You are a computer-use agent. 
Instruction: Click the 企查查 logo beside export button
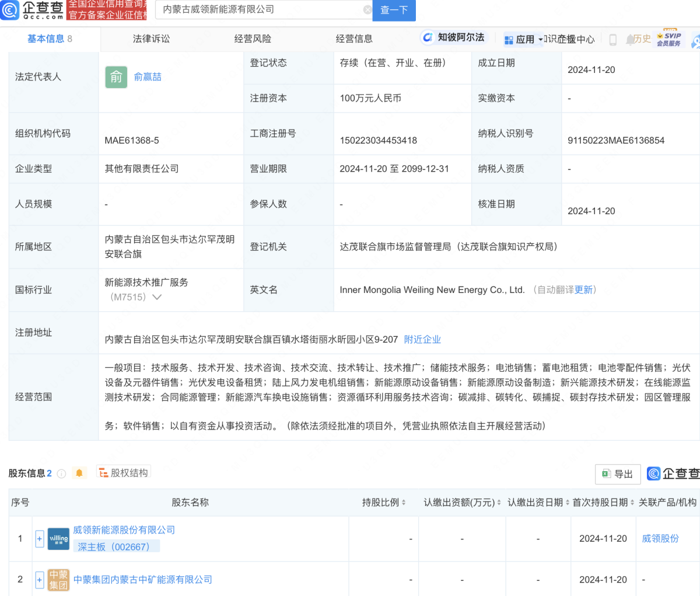coord(673,473)
